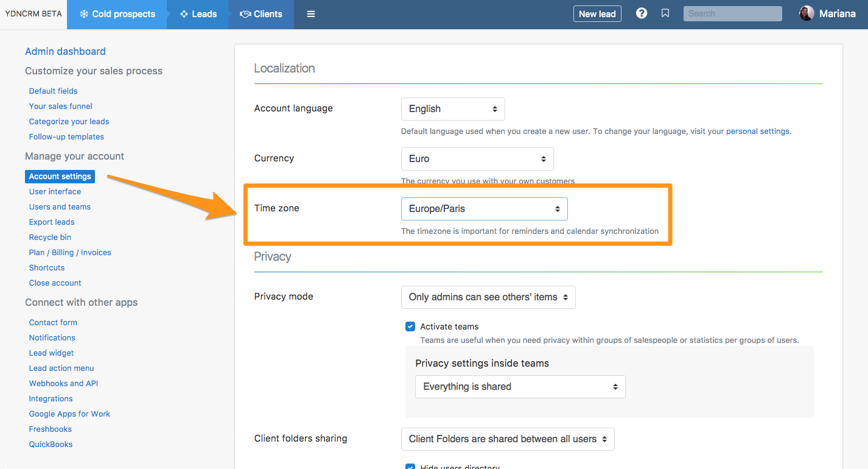Screen dimensions: 868x469
Task: Expand the Currency dropdown showing Euro
Action: [x=477, y=159]
